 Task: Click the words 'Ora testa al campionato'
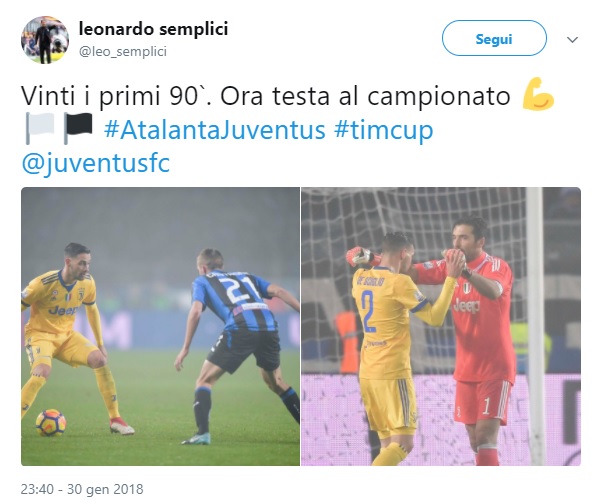point(365,96)
